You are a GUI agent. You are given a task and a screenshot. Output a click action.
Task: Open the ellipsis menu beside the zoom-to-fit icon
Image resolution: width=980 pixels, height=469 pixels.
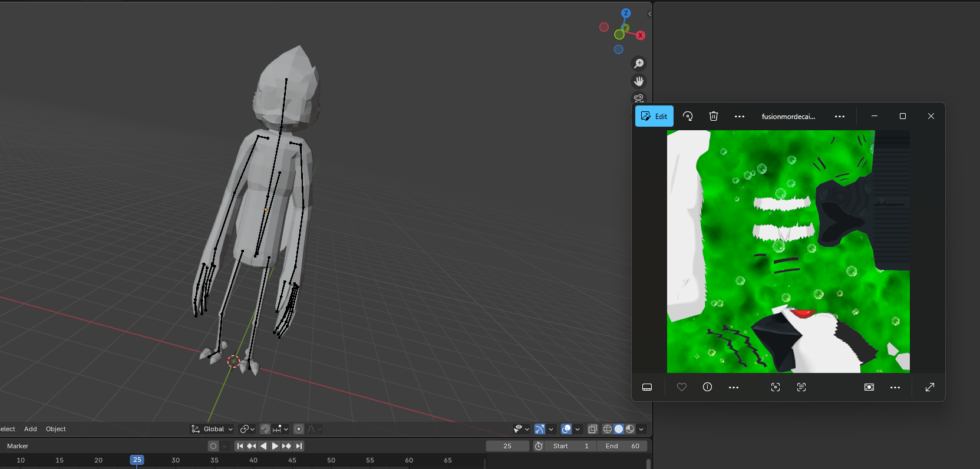point(895,387)
